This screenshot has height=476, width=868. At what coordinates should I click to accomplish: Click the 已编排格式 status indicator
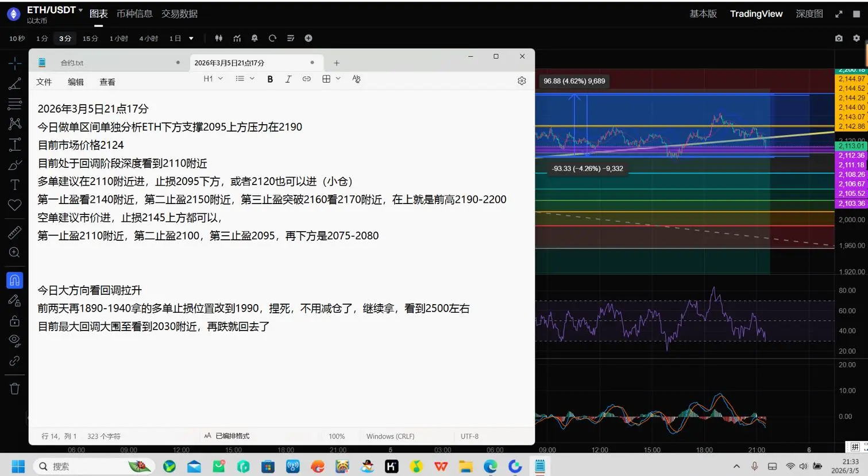click(x=227, y=436)
